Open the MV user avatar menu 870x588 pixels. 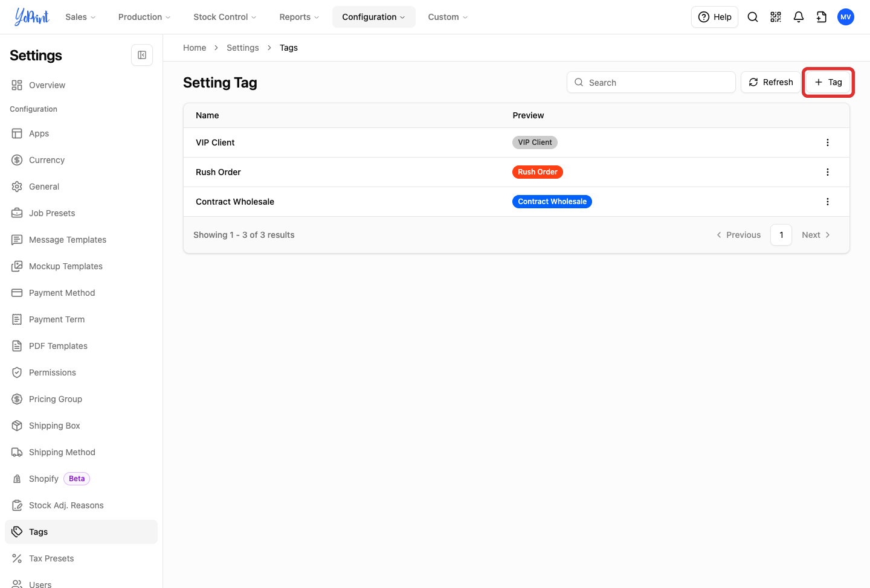[846, 17]
